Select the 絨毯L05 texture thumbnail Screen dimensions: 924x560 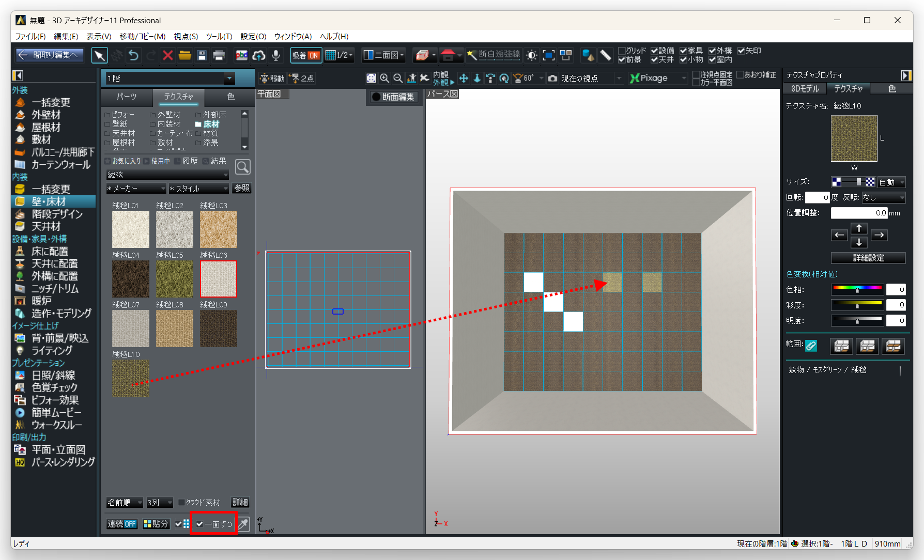tap(175, 279)
